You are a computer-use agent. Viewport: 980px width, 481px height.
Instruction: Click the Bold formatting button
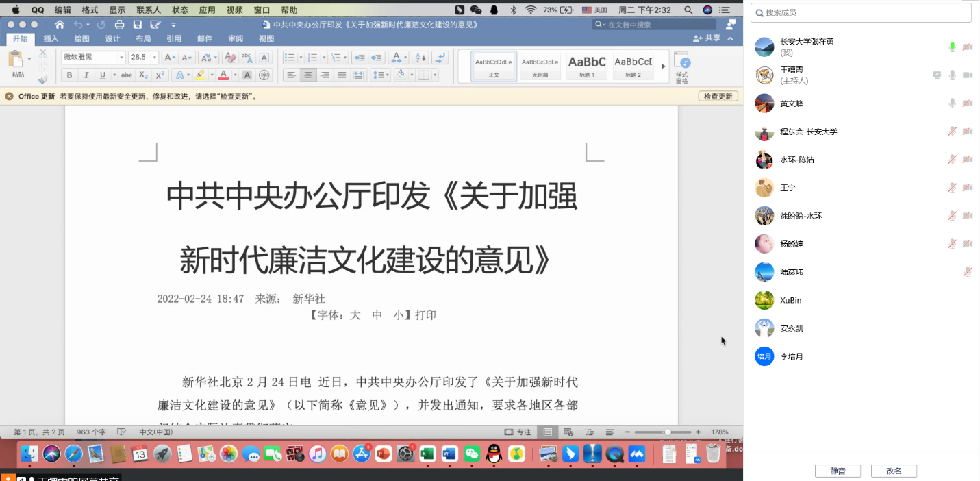(69, 75)
